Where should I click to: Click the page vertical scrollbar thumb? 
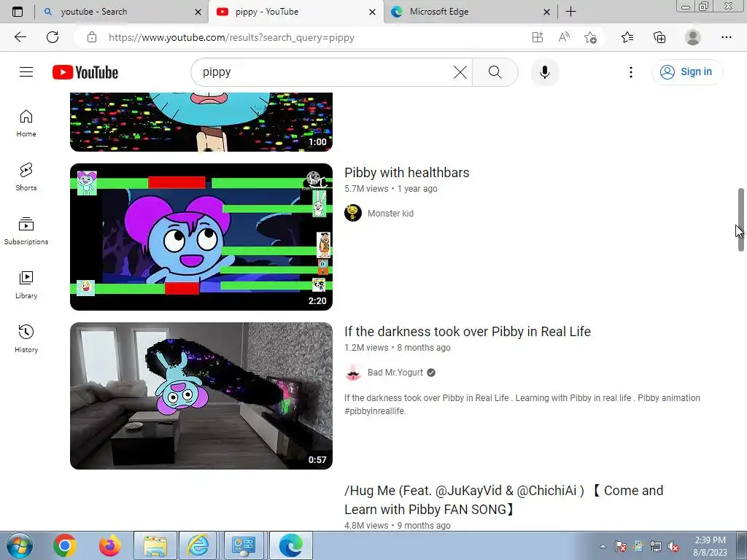pos(741,219)
